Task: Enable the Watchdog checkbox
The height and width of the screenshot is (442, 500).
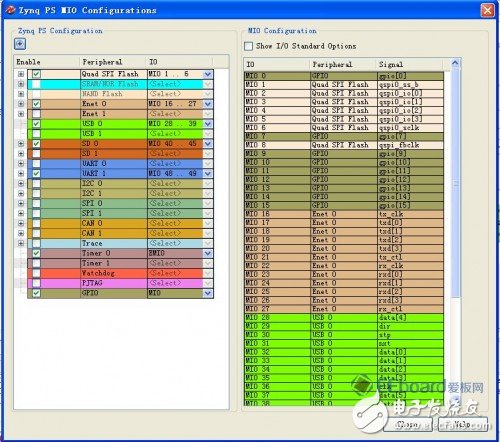Action: tap(36, 273)
